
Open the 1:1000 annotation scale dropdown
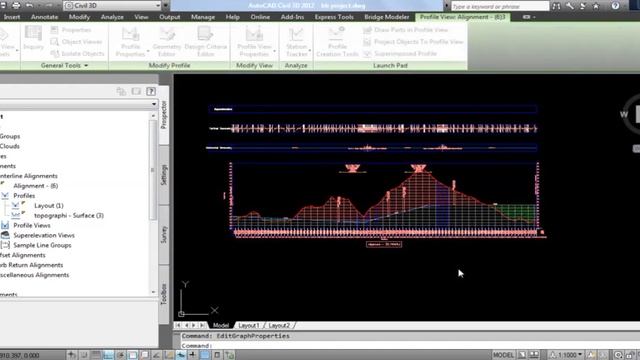coord(566,355)
